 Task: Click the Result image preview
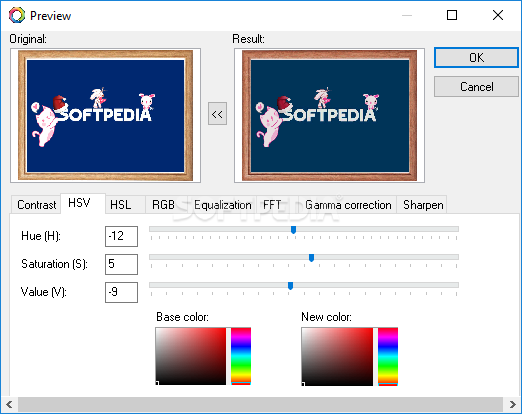tap(329, 115)
